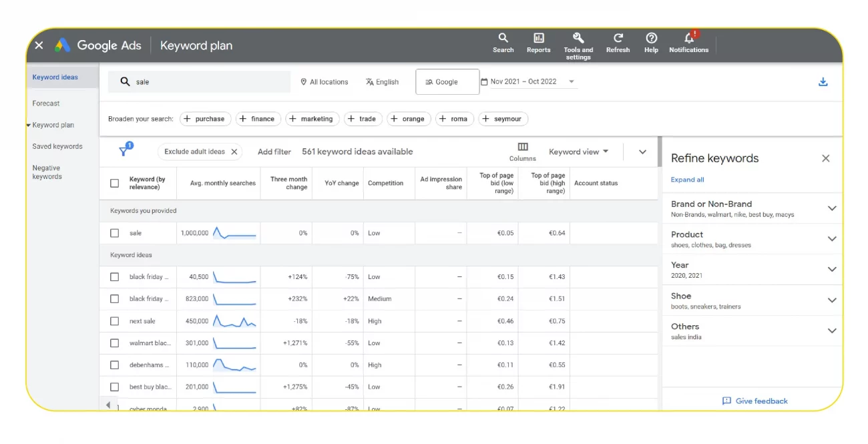Click the Google search network box
The image size is (868, 444).
tap(447, 82)
